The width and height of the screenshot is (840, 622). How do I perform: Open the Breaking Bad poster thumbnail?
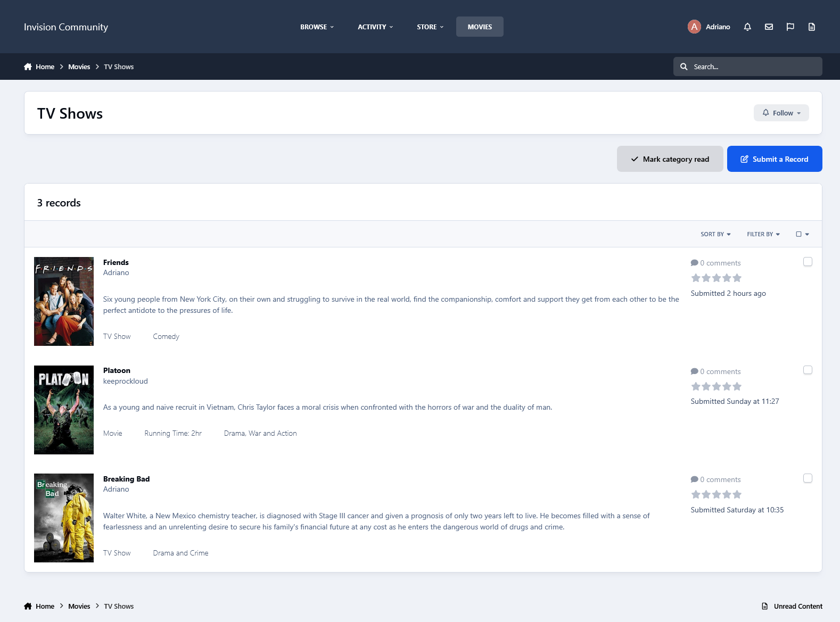tap(64, 518)
